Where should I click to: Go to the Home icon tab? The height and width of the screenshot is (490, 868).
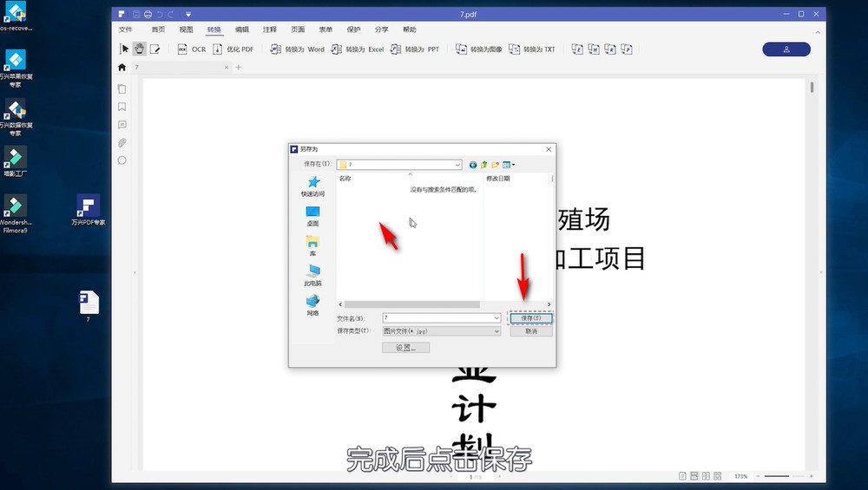click(x=122, y=68)
